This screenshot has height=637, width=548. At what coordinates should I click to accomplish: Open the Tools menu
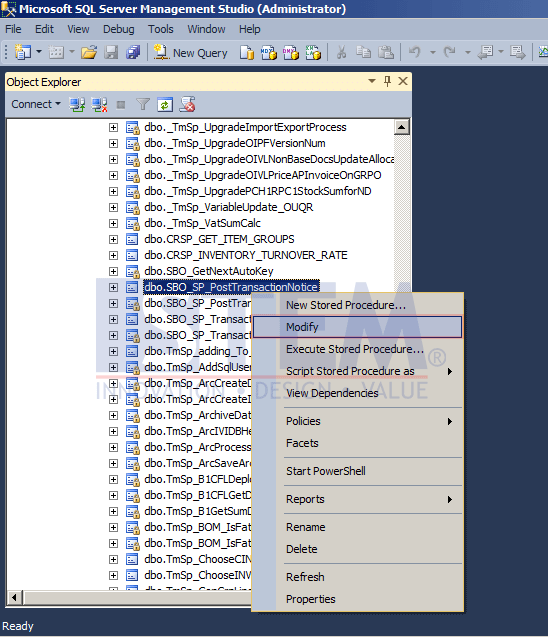(160, 29)
